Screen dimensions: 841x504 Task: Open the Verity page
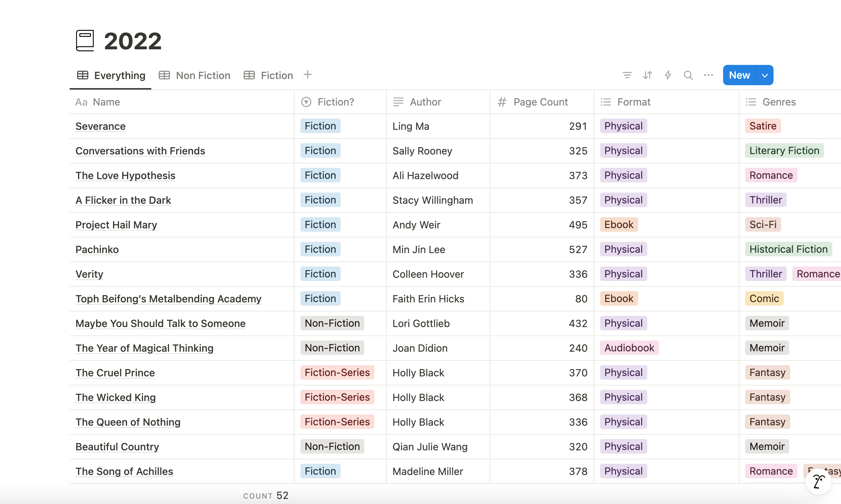[89, 274]
